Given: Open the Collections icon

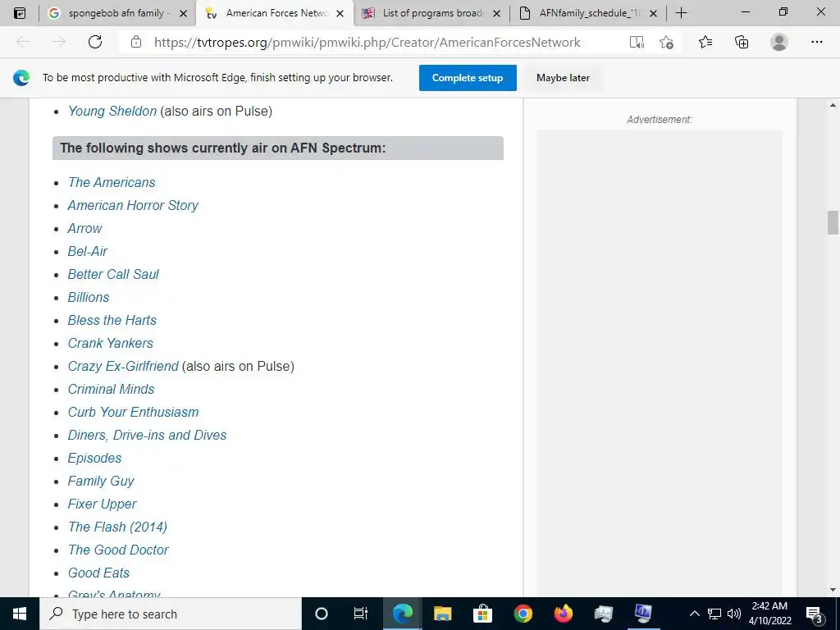Looking at the screenshot, I should click(742, 42).
